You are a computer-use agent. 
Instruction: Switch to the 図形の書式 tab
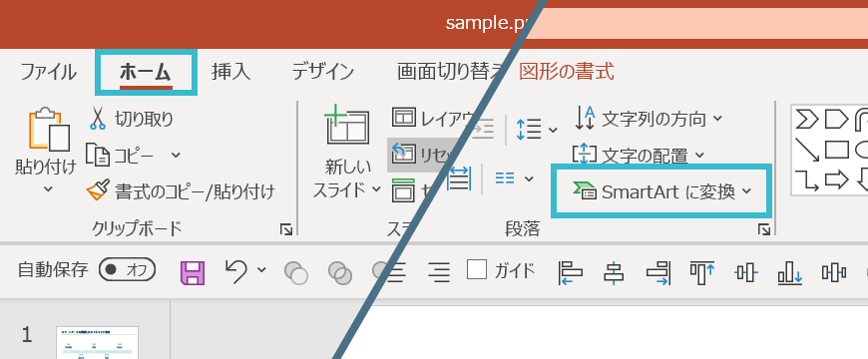click(x=567, y=72)
